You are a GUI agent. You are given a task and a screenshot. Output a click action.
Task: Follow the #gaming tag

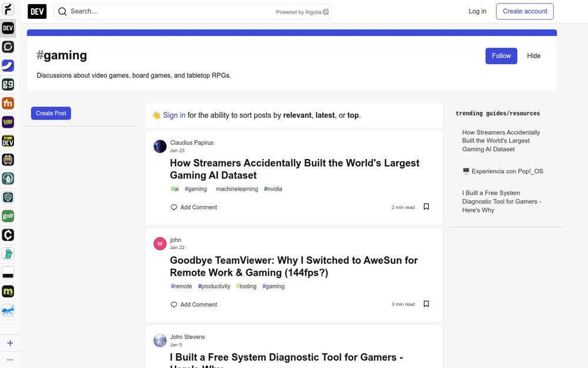tap(501, 56)
